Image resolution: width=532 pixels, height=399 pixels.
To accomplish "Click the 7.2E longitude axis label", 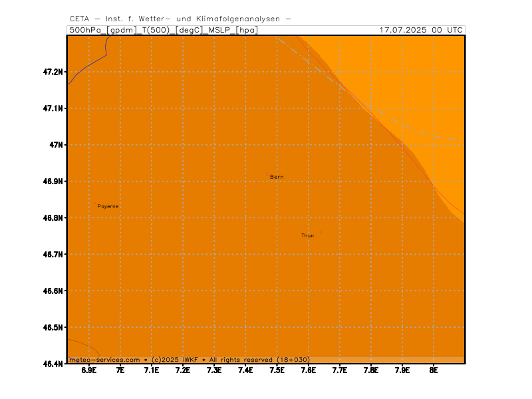I will 183,370.
